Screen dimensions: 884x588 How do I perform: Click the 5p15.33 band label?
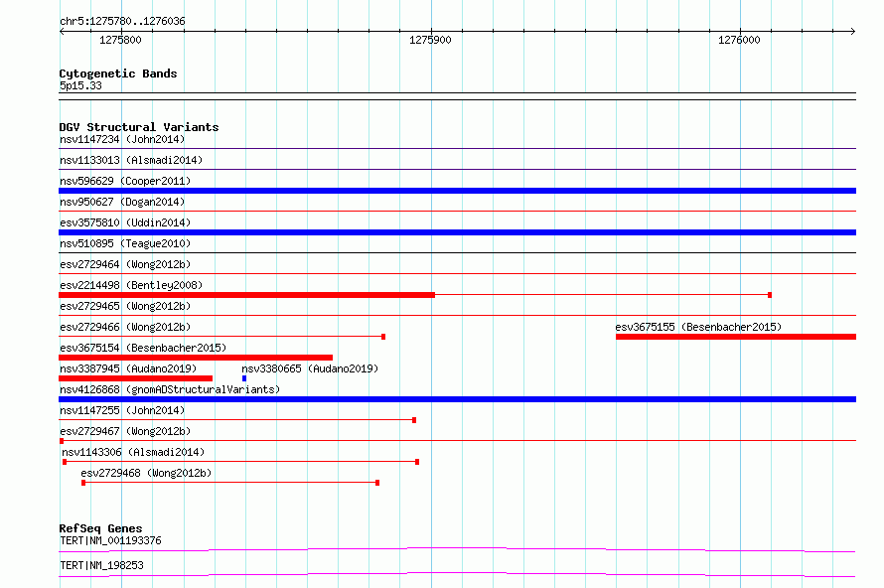[80, 85]
